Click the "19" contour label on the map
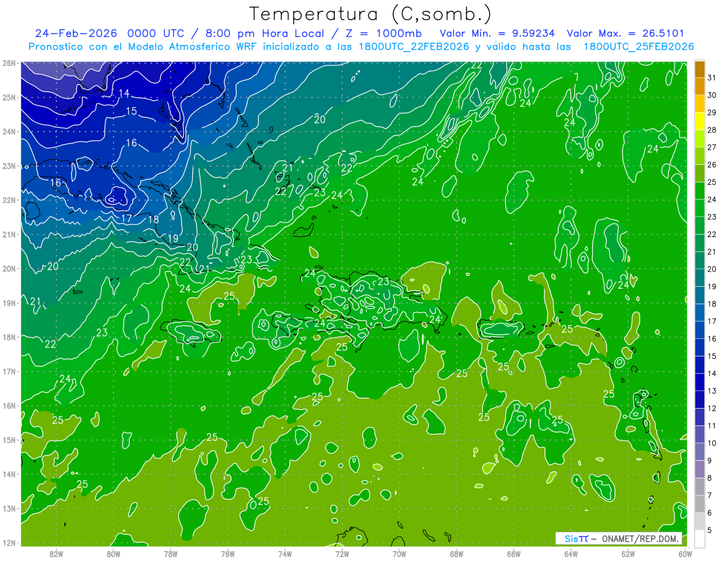The image size is (728, 562). (173, 239)
